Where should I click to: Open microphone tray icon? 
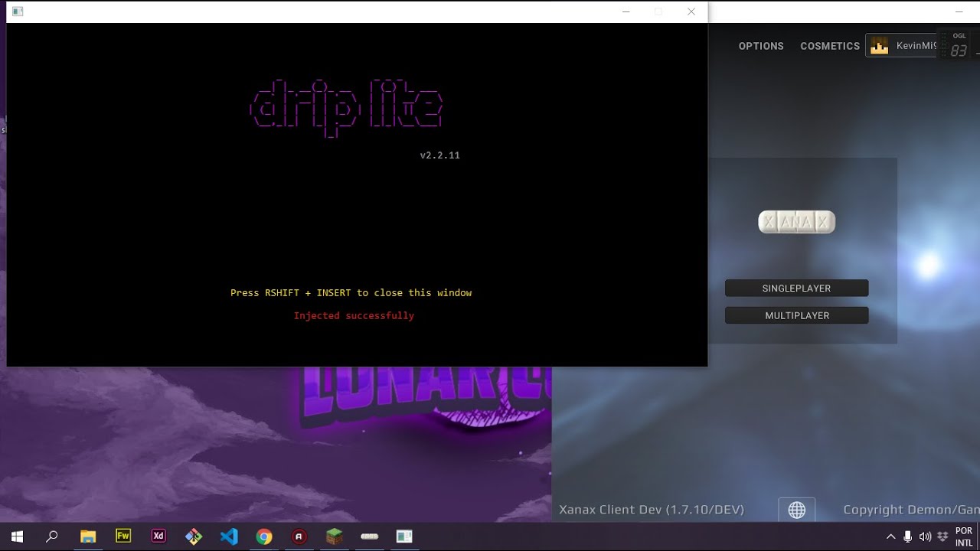[908, 536]
